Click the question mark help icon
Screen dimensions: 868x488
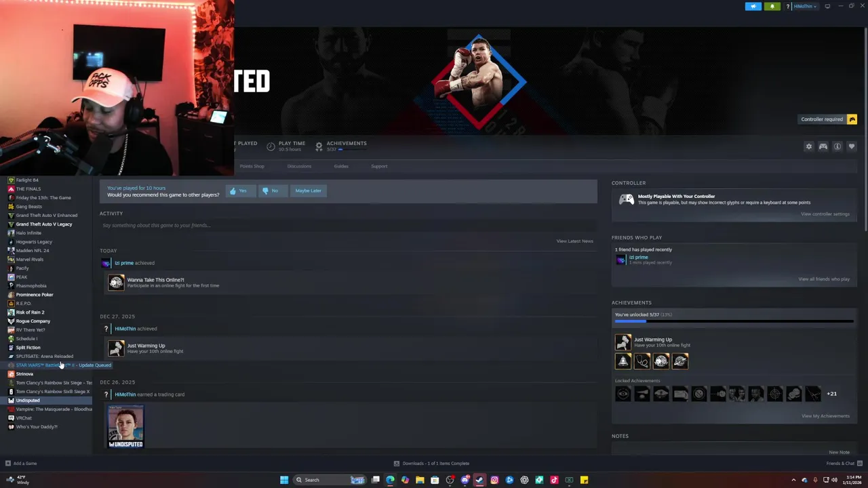(787, 6)
